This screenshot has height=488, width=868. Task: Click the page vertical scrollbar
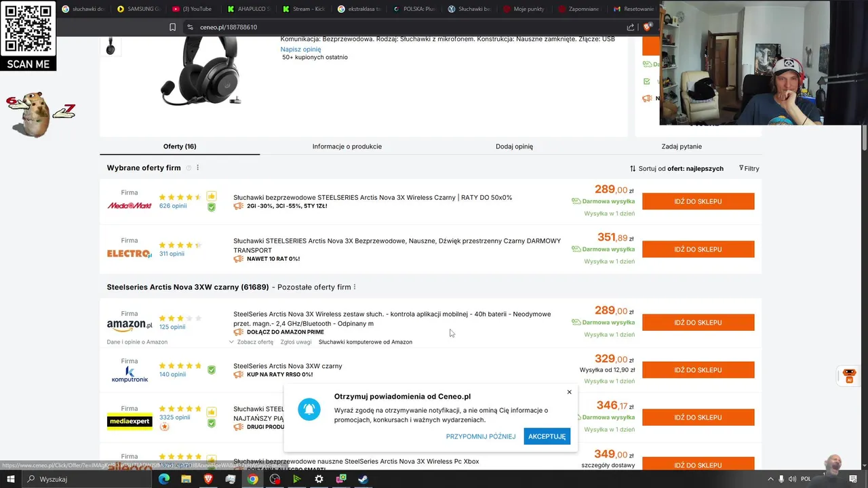(865, 136)
